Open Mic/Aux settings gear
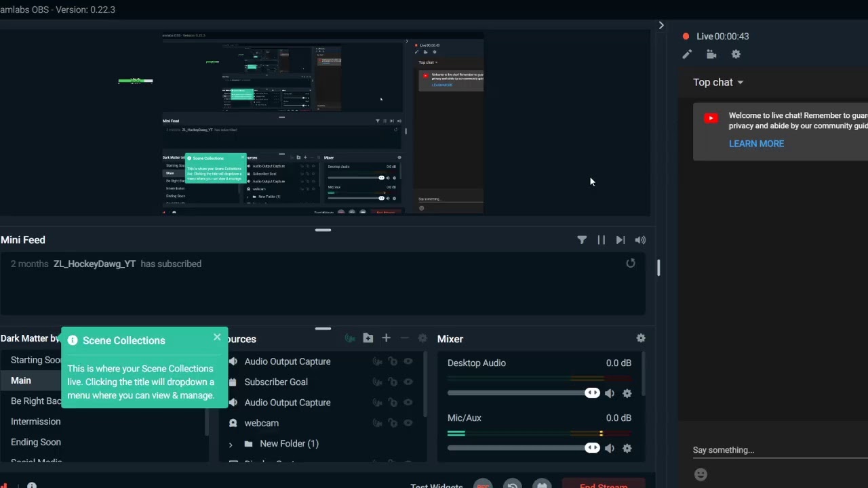The height and width of the screenshot is (488, 868). 627,448
